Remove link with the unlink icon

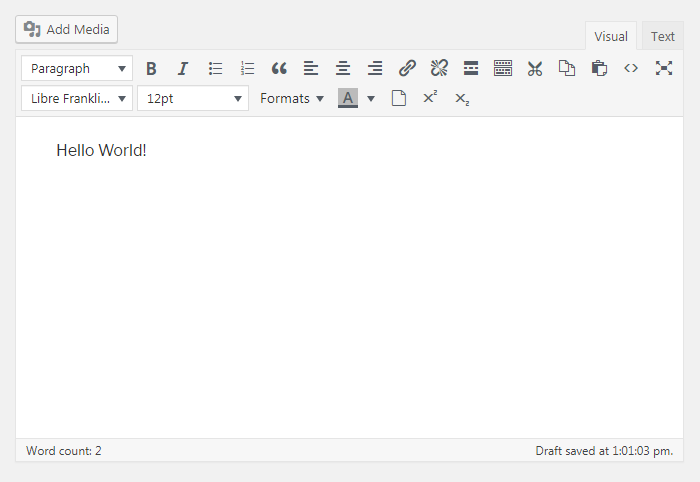click(439, 68)
